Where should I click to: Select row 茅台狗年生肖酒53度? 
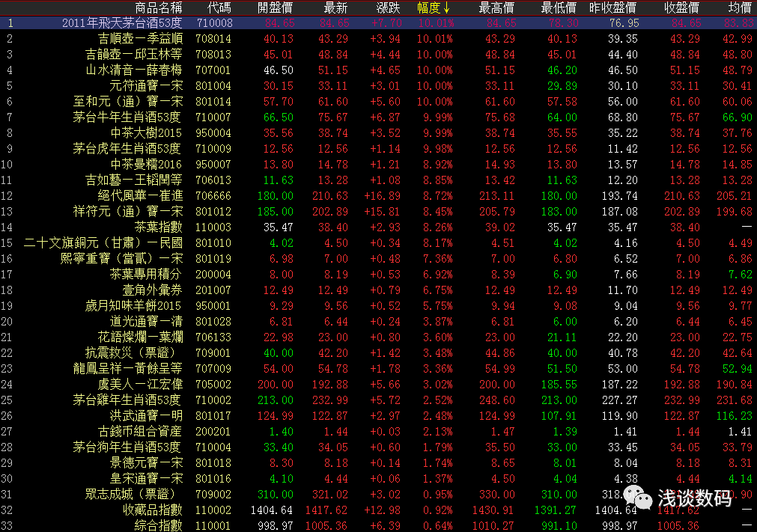pyautogui.click(x=379, y=447)
